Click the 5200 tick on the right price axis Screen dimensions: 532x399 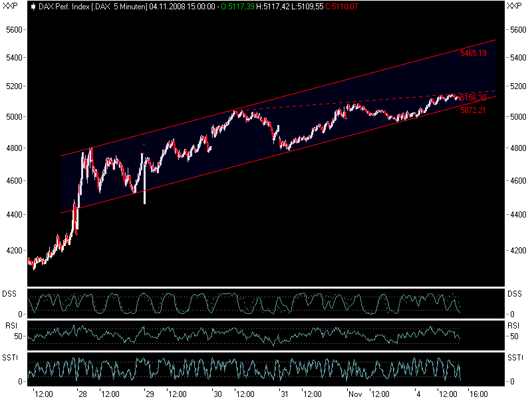[x=519, y=86]
